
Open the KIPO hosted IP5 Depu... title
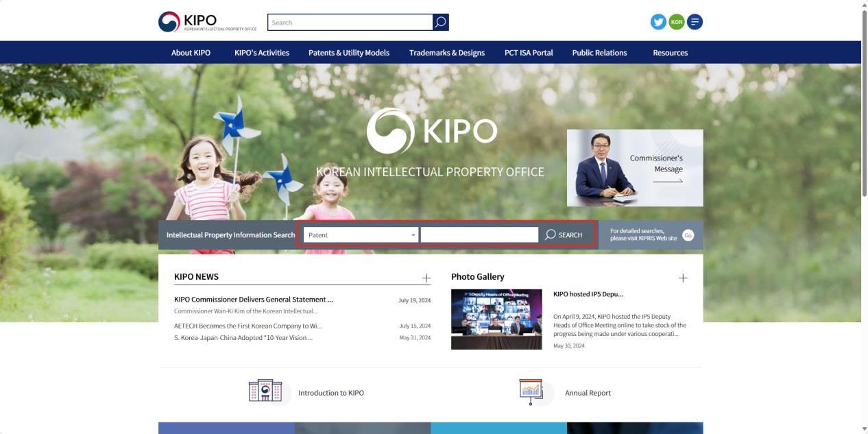click(x=588, y=294)
